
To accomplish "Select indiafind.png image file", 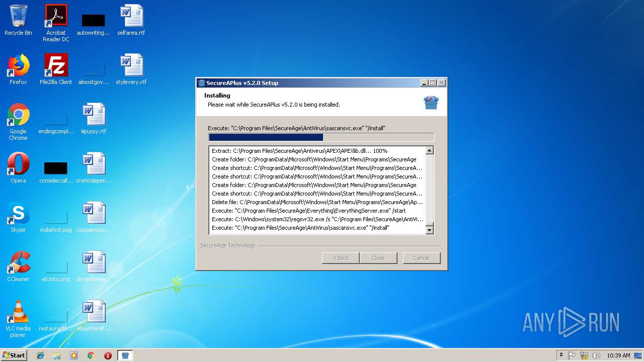I will tap(56, 220).
